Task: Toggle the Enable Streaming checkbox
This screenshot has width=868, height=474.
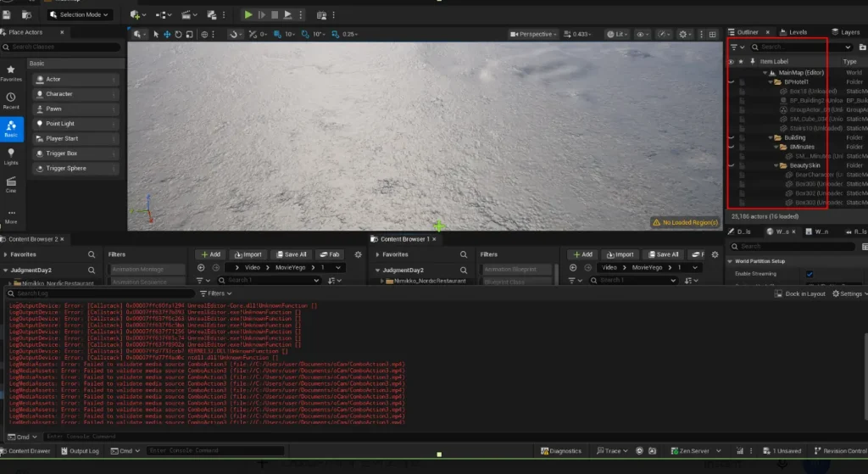Action: click(x=810, y=274)
